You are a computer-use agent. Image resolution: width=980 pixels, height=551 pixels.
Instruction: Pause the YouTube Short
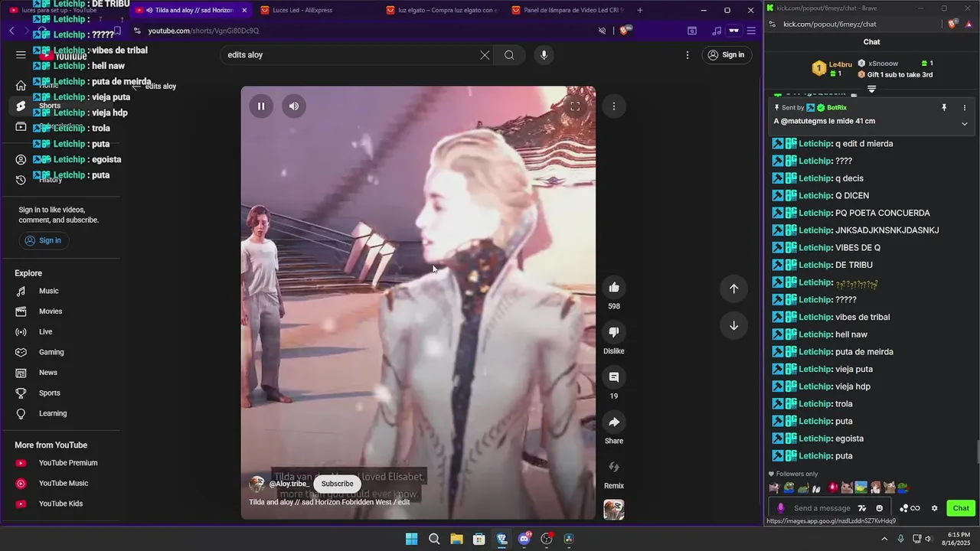point(261,106)
